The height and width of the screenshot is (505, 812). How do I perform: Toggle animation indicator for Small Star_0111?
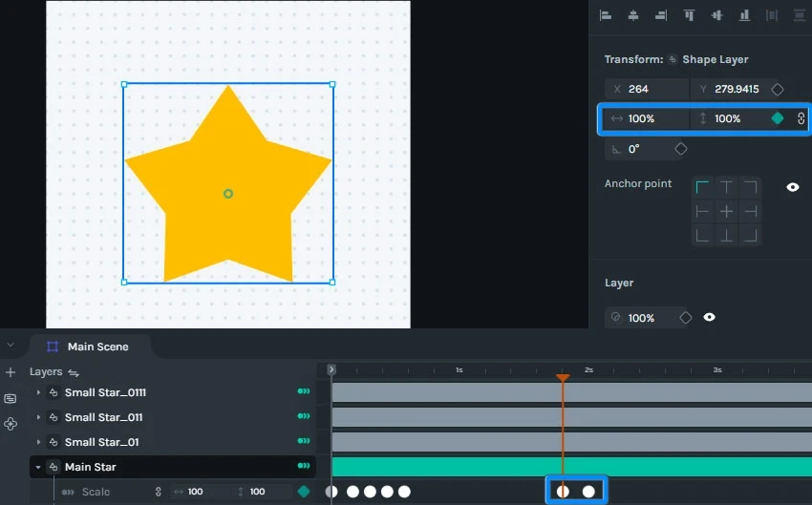coord(304,391)
